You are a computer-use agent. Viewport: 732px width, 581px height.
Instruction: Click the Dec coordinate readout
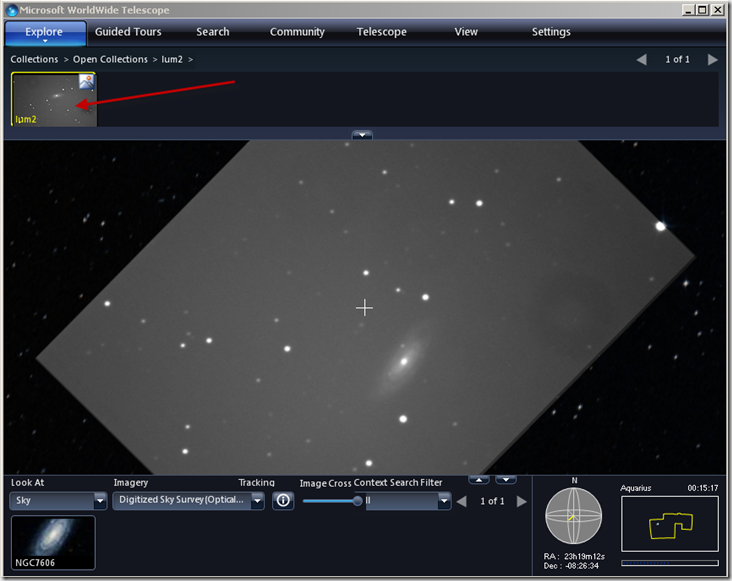(x=571, y=566)
